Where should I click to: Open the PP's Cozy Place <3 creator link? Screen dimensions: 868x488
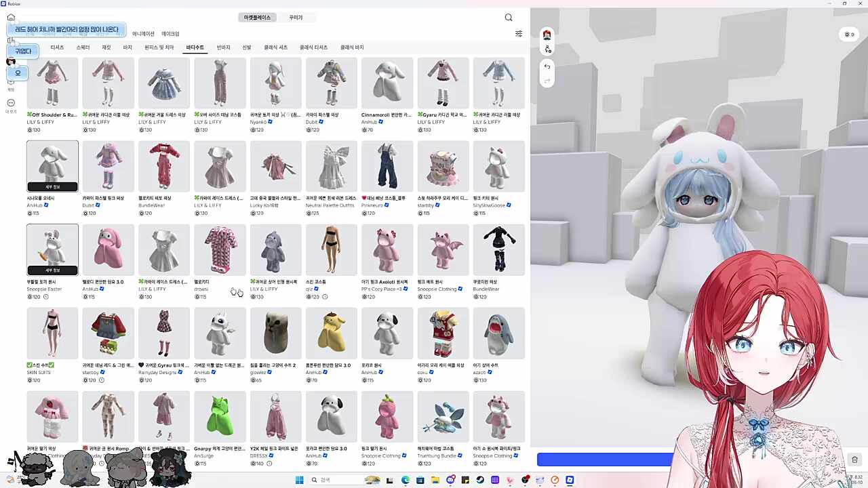pyautogui.click(x=382, y=289)
